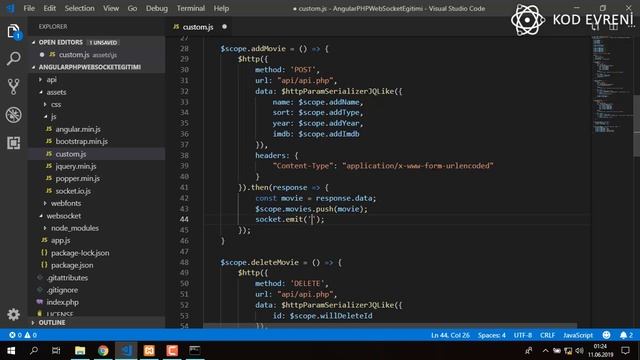Open the Terminal menu

191,8
